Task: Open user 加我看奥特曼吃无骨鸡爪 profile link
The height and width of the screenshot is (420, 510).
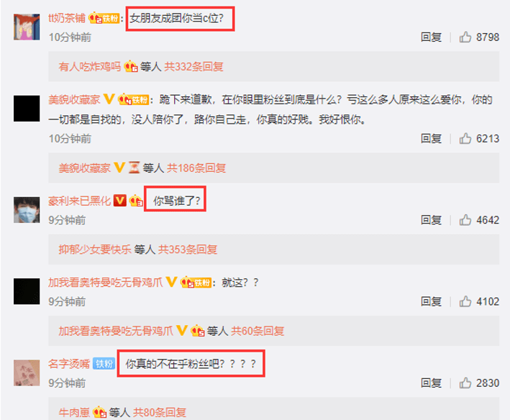Action: click(x=106, y=282)
